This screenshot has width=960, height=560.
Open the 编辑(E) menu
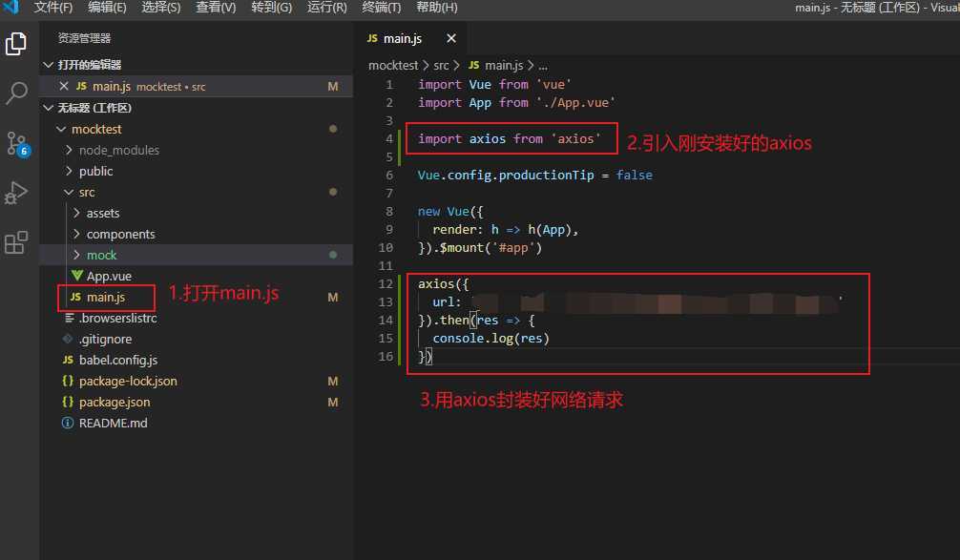click(x=107, y=8)
